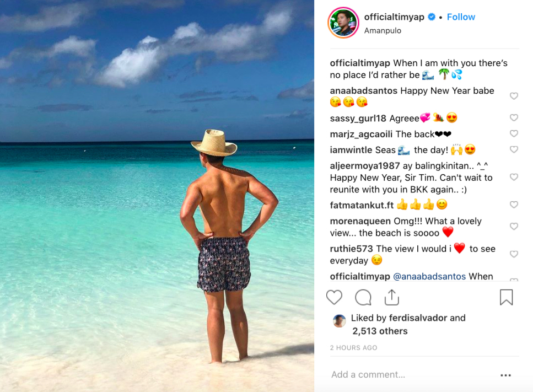Viewport: 533px width, 392px height.
Task: Open the @anaabadsantos mention link
Action: pos(429,276)
